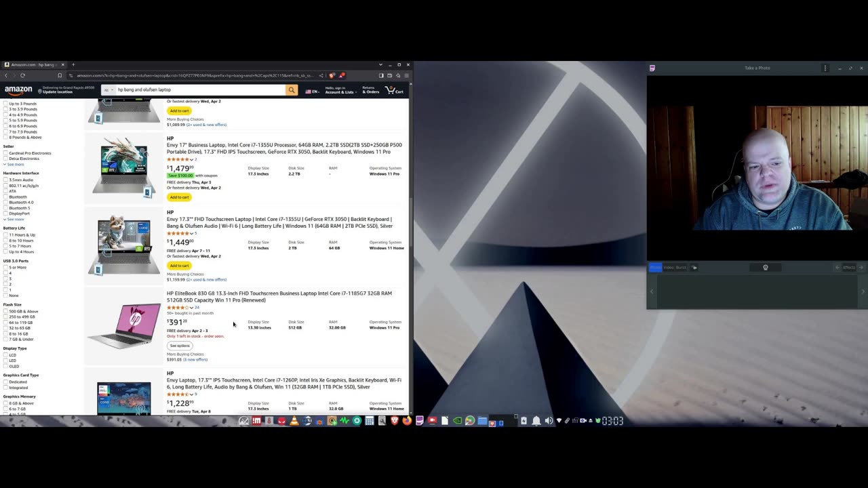Switch Cheese to Photo mode
Image resolution: width=868 pixels, height=488 pixels.
point(655,267)
